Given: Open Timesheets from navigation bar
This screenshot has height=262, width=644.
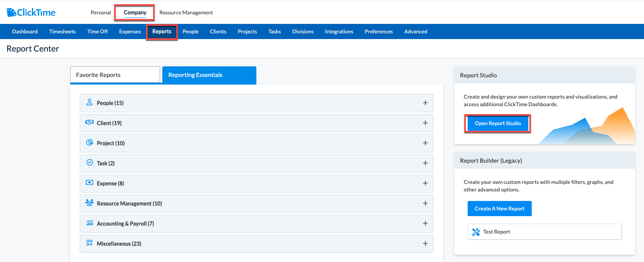Looking at the screenshot, I should click(x=63, y=31).
